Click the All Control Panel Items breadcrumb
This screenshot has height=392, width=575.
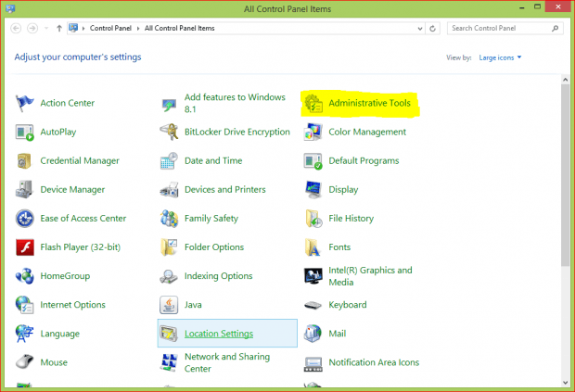point(179,28)
